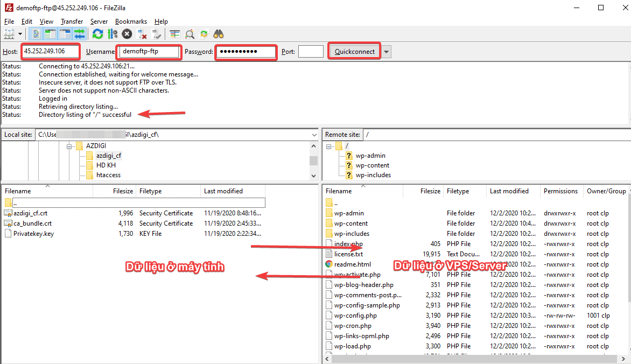This screenshot has height=364, width=631.
Task: Toggle processing of the transfer queue
Action: pos(112,33)
